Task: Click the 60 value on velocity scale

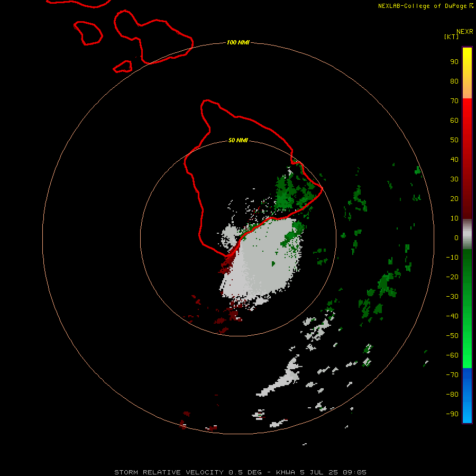Action: [x=454, y=121]
